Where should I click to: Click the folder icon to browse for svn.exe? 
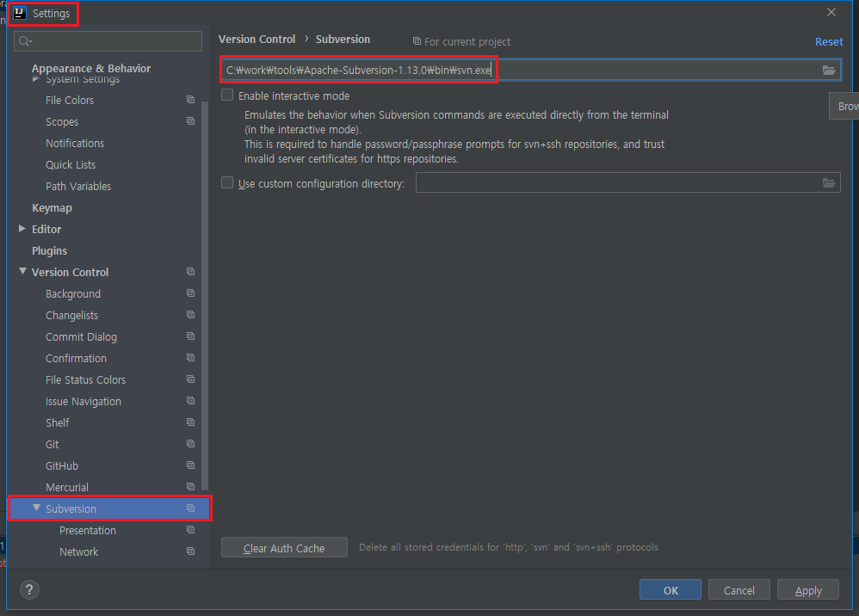[829, 70]
